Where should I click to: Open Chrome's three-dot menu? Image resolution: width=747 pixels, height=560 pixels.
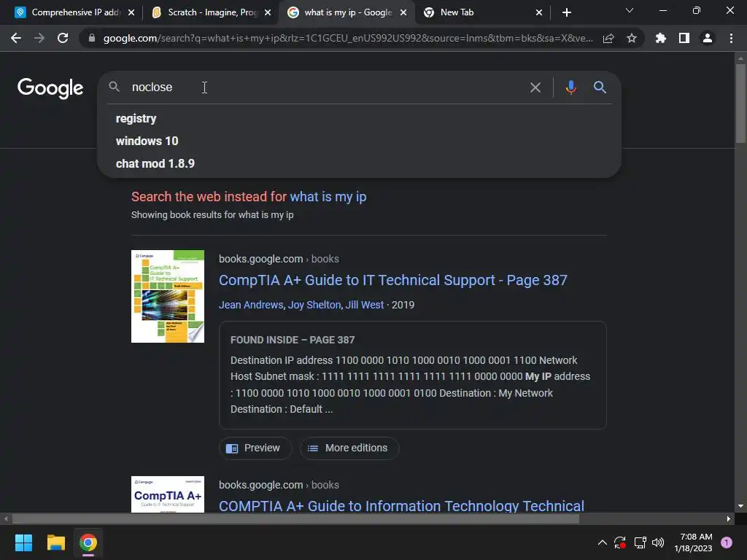(731, 38)
